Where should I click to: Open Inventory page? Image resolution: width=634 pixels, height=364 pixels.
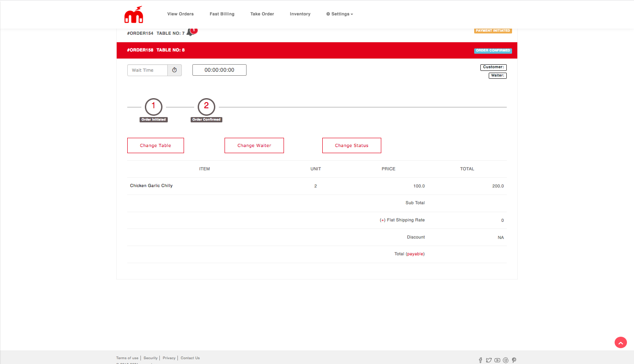click(x=300, y=14)
